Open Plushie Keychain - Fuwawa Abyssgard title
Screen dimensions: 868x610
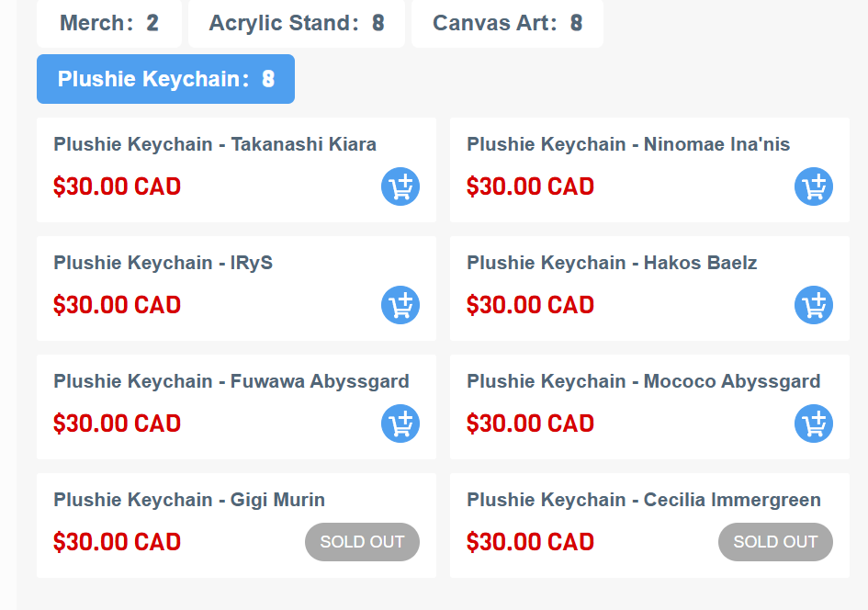(x=231, y=381)
